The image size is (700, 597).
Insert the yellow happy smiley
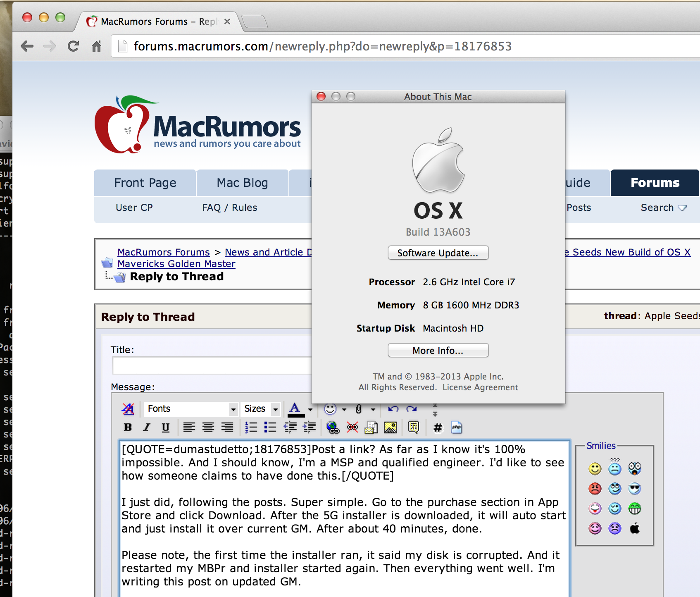click(x=595, y=469)
